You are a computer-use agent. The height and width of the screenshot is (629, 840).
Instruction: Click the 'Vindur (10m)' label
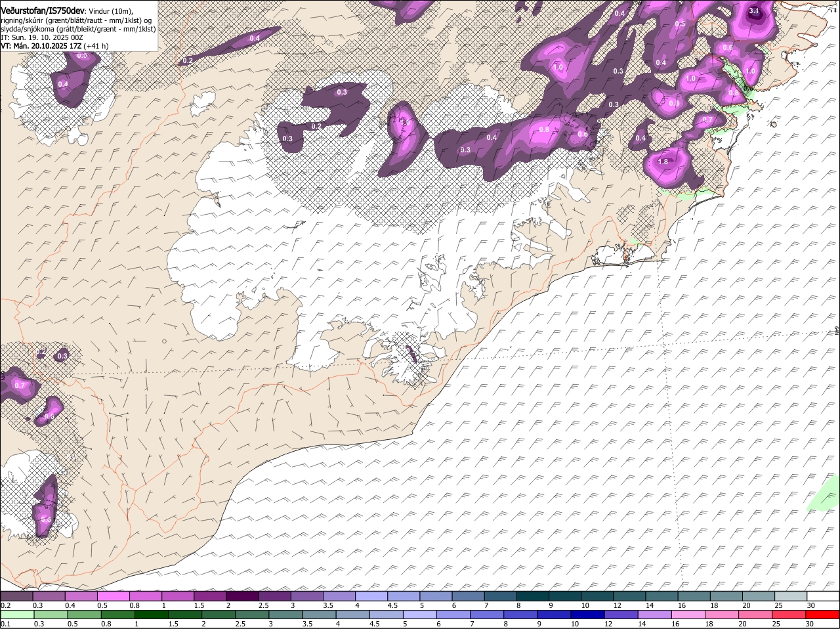coord(110,11)
